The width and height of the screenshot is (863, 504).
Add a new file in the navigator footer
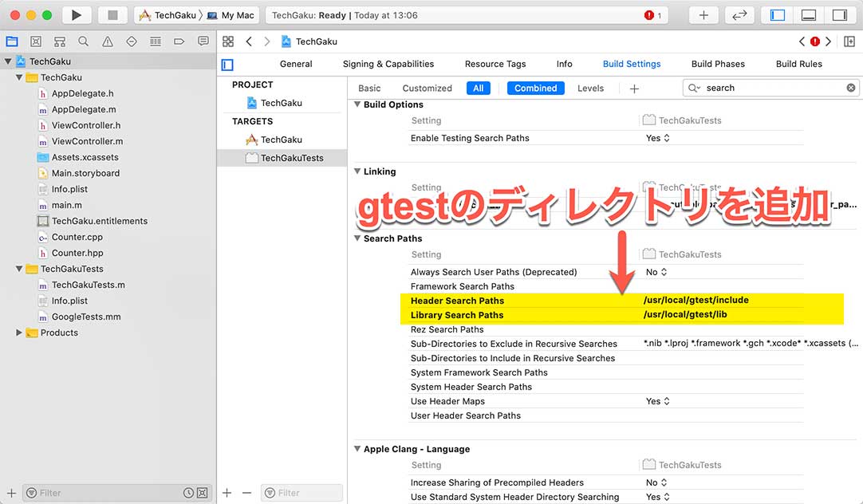click(11, 493)
